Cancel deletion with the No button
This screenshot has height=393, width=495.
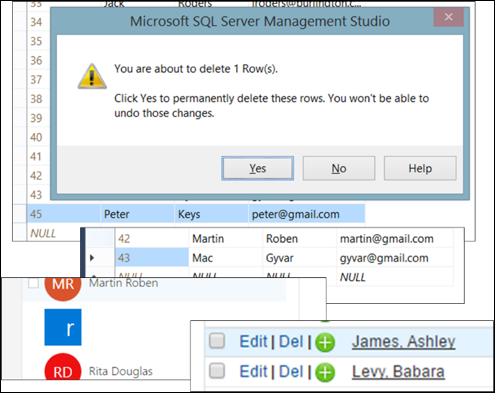pos(339,168)
